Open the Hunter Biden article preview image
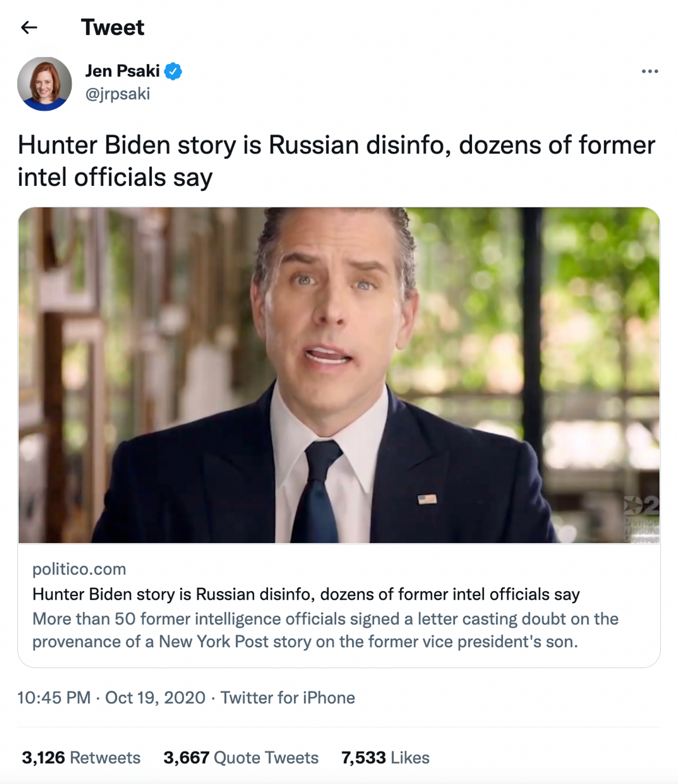Screen dimensions: 678x784 pos(339,375)
